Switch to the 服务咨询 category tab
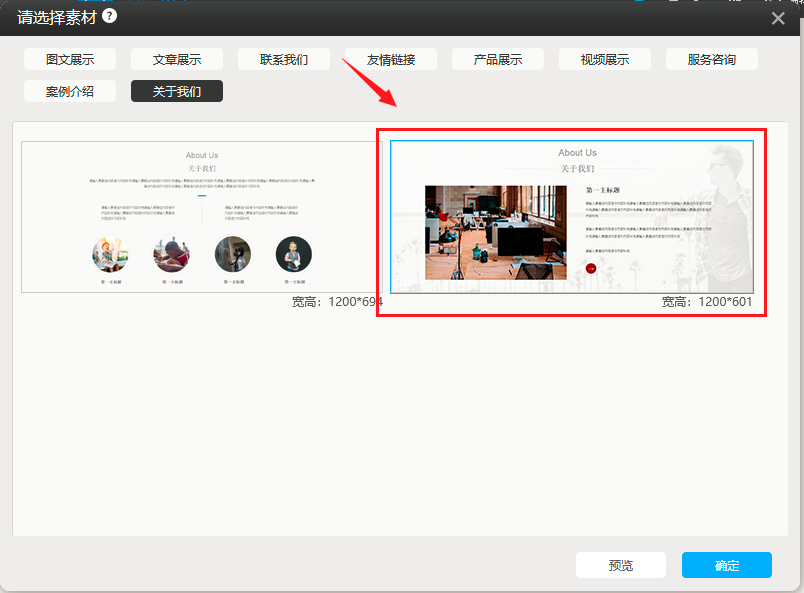Image resolution: width=804 pixels, height=593 pixels. pos(712,59)
